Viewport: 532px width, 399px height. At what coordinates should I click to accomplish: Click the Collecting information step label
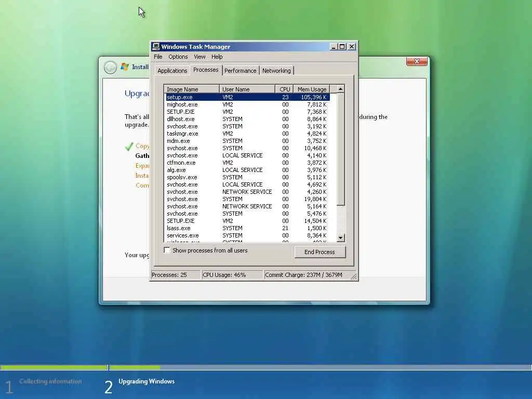click(x=50, y=381)
